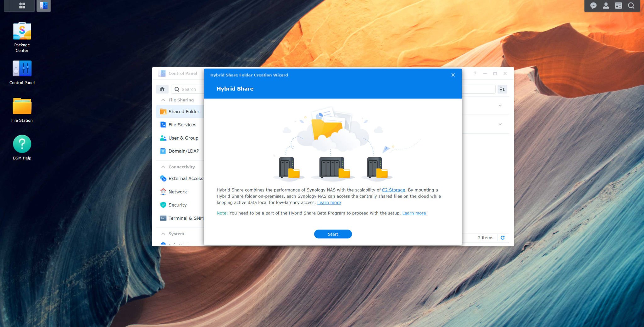This screenshot has width=644, height=327.
Task: Open the C2 Storage link
Action: click(x=393, y=190)
